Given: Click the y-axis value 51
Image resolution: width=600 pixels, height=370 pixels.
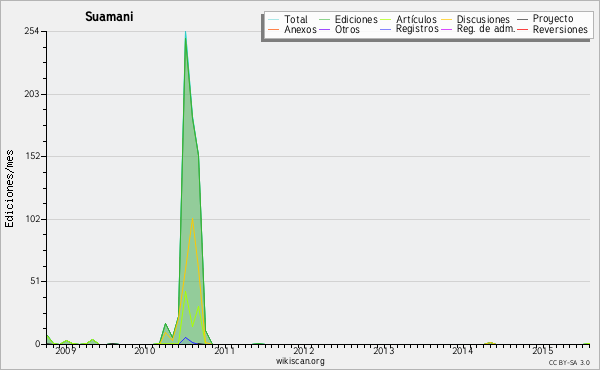Looking at the screenshot, I should point(34,281).
